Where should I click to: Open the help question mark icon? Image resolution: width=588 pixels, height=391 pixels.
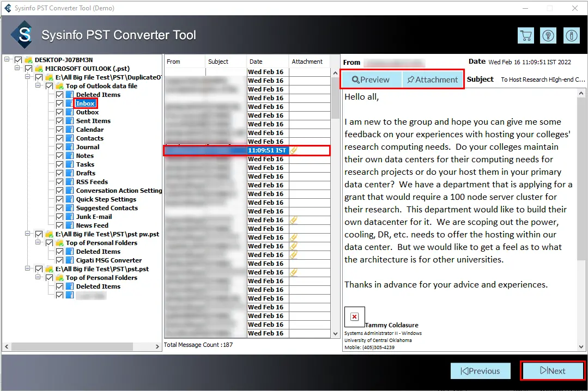point(548,36)
